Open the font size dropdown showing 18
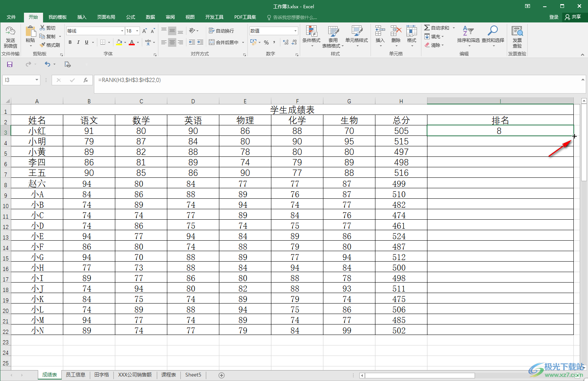588x381 pixels. [137, 31]
